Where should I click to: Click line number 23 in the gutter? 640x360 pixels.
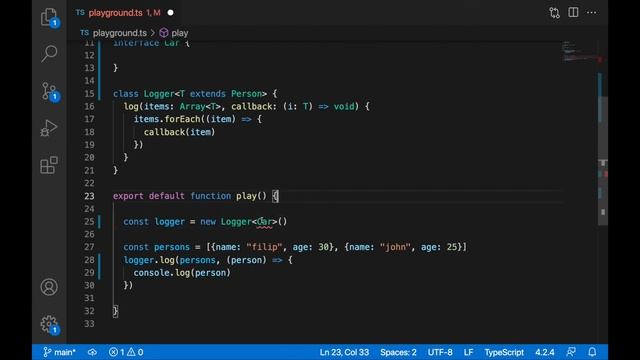click(x=89, y=196)
